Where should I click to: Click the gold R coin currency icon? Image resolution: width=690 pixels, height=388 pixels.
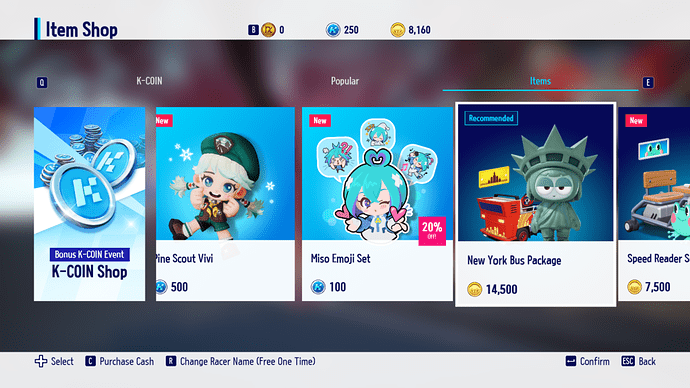(268, 30)
